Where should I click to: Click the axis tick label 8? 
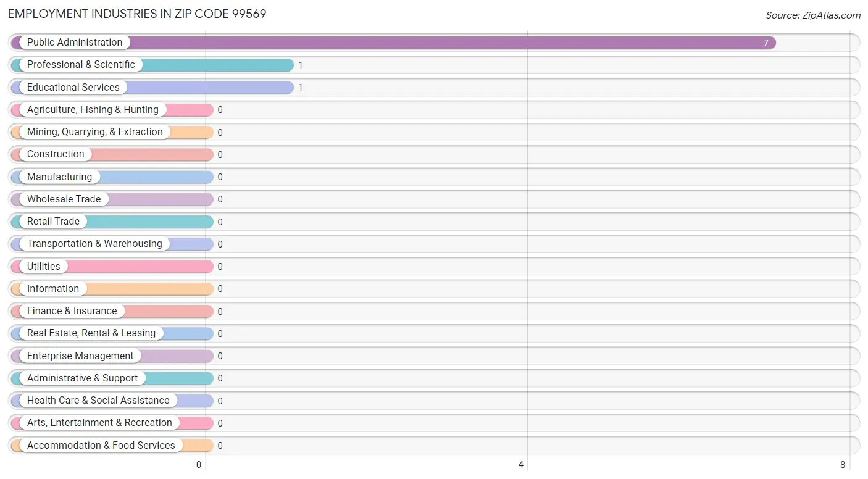(843, 465)
